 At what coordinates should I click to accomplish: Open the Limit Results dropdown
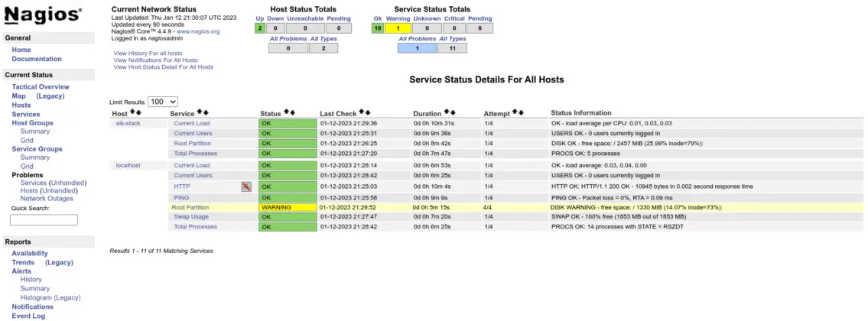163,102
